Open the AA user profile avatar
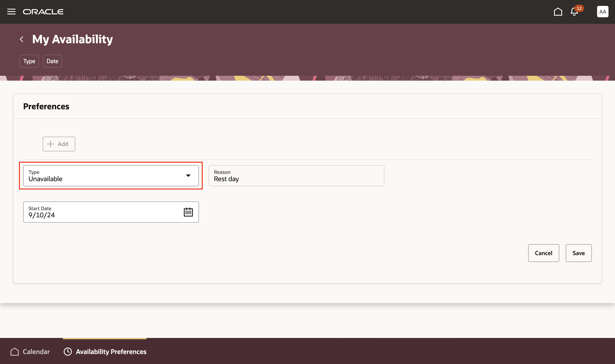Viewport: 615px width, 364px height. tap(602, 12)
